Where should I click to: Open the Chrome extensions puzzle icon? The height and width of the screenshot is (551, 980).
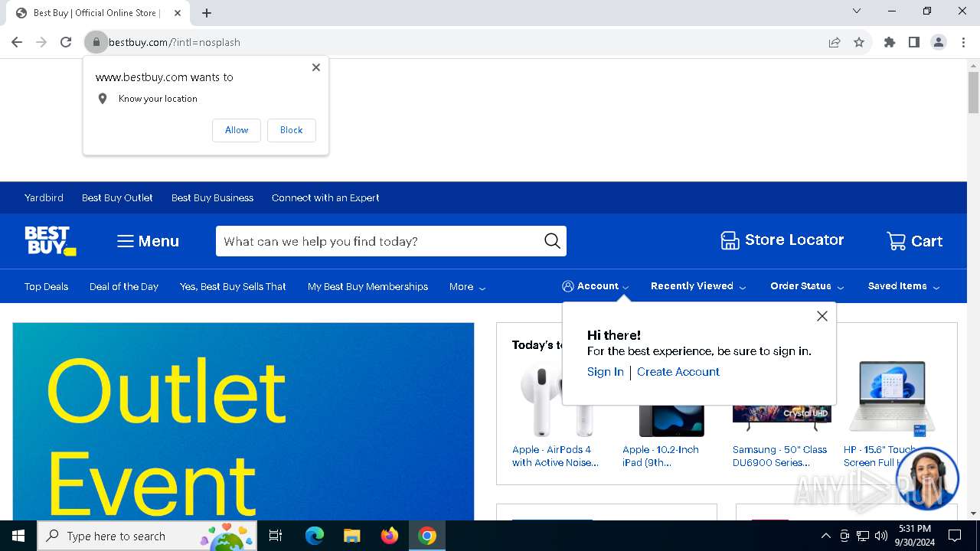(x=890, y=42)
